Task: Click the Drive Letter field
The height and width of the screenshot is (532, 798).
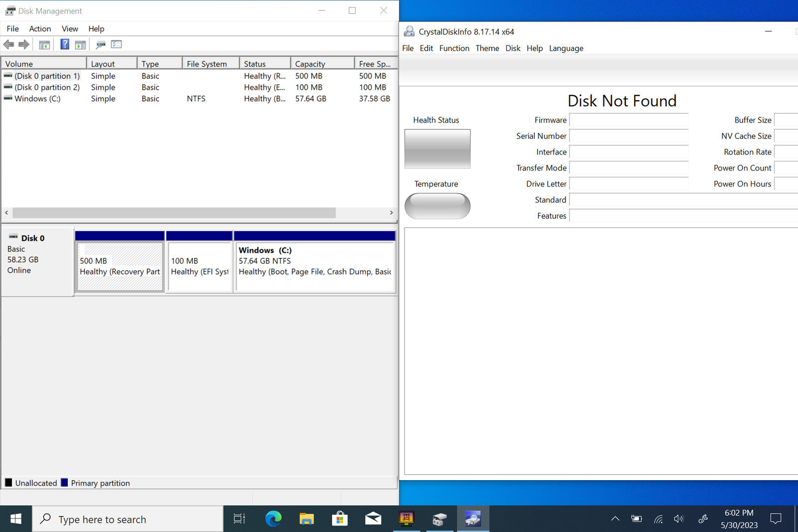Action: coord(629,184)
